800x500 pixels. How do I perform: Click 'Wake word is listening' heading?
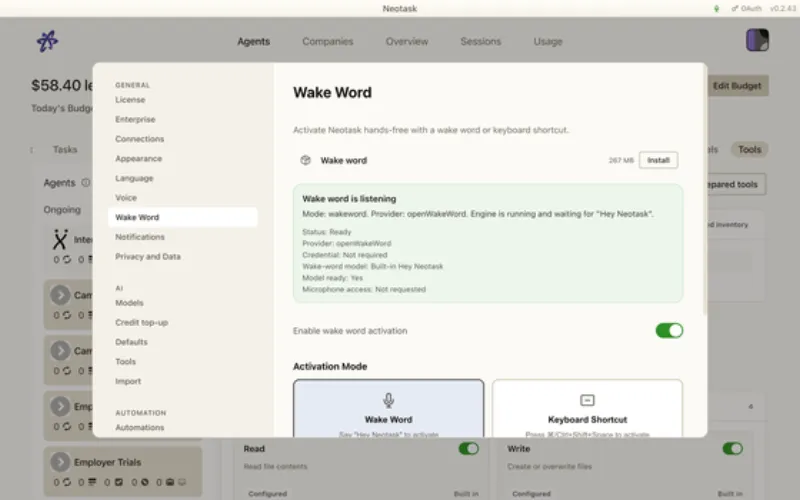pos(349,198)
